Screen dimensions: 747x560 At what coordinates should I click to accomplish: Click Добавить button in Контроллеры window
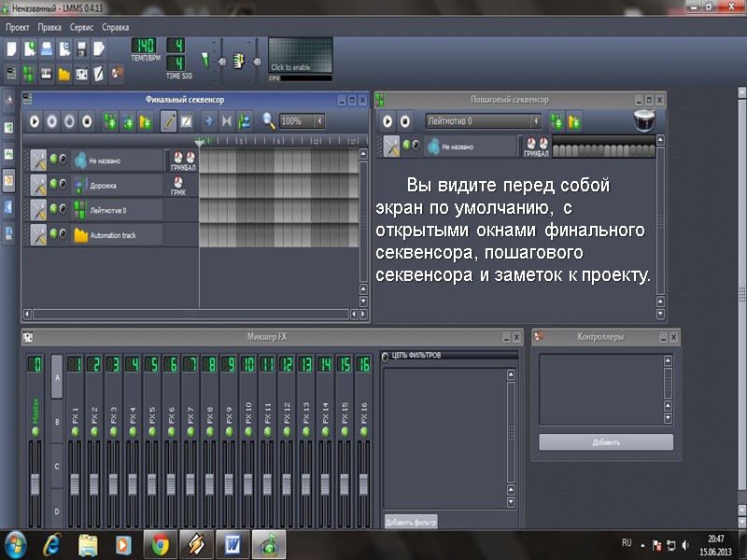[x=606, y=442]
